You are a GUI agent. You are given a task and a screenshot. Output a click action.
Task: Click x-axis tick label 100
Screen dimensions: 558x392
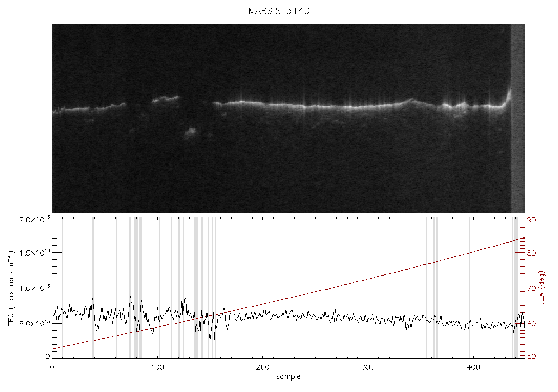[157, 367]
